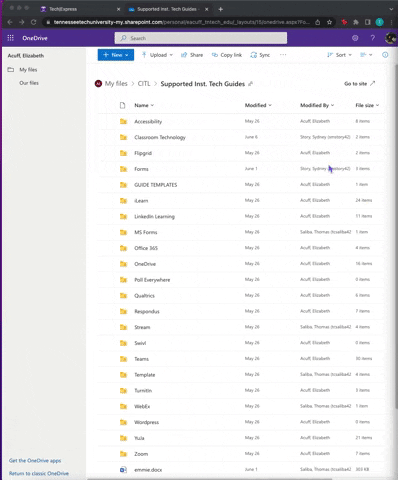Close the TechExpress browser tab
Image resolution: width=398 pixels, height=480 pixels.
tap(118, 9)
